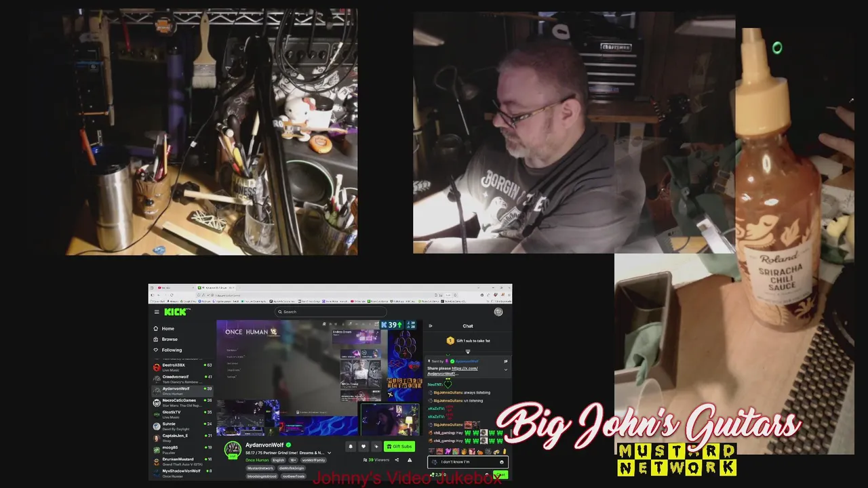868x488 pixels.
Task: Click the chat message input field
Action: coord(468,462)
